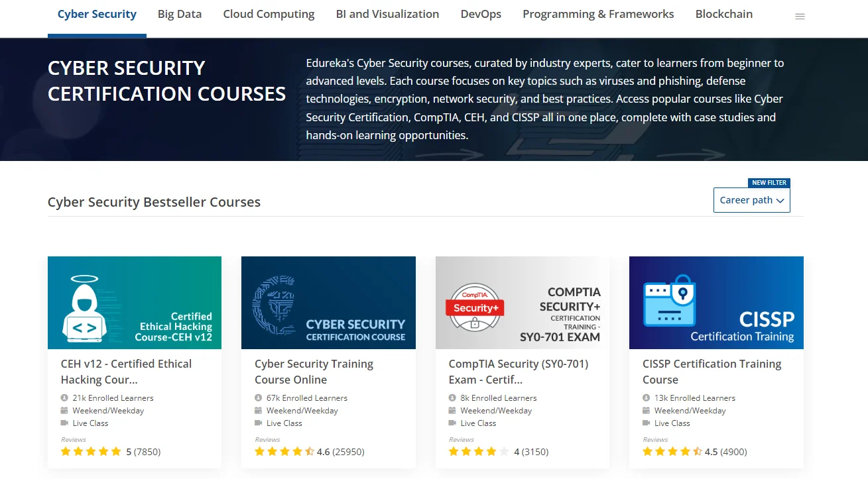Image resolution: width=868 pixels, height=479 pixels.
Task: Click the Certified Ethical Hacking Course-CEH v12 thumbnail
Action: [135, 303]
